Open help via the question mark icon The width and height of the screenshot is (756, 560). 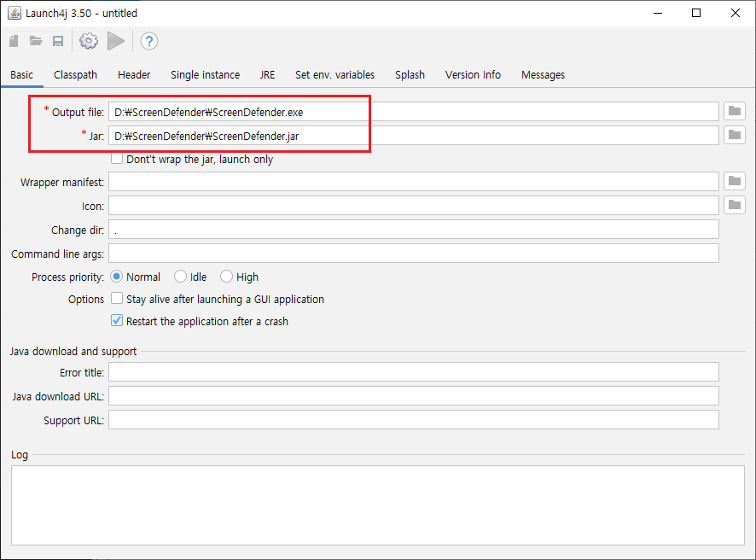149,41
